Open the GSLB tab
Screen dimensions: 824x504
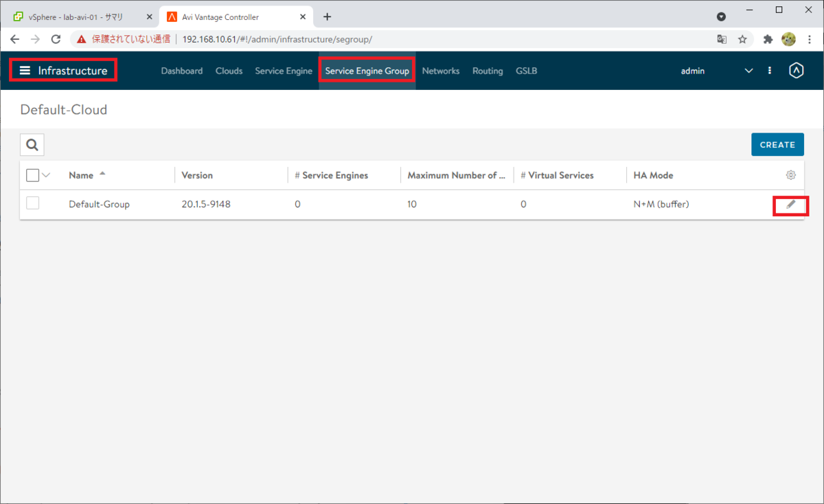click(x=527, y=71)
